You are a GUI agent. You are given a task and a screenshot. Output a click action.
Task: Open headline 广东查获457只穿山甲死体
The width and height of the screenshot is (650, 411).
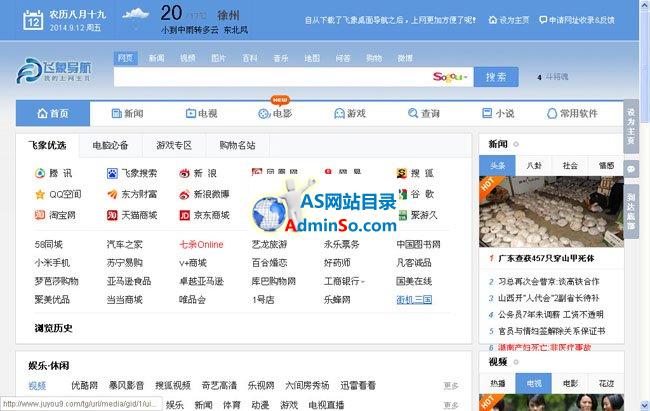[546, 258]
